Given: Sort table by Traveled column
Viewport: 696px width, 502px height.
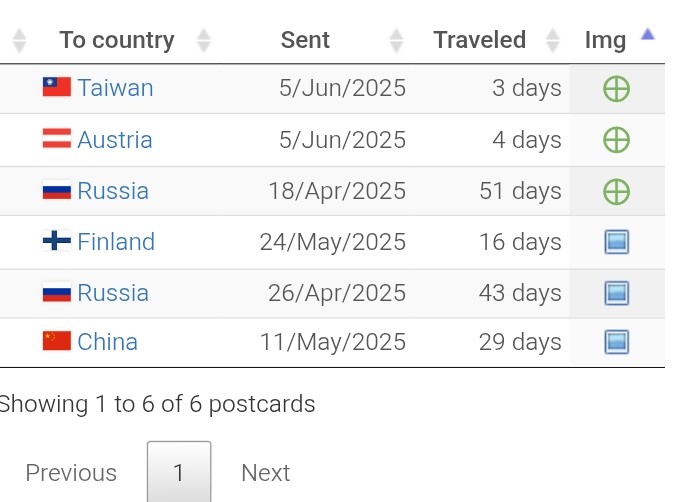Looking at the screenshot, I should coord(479,40).
